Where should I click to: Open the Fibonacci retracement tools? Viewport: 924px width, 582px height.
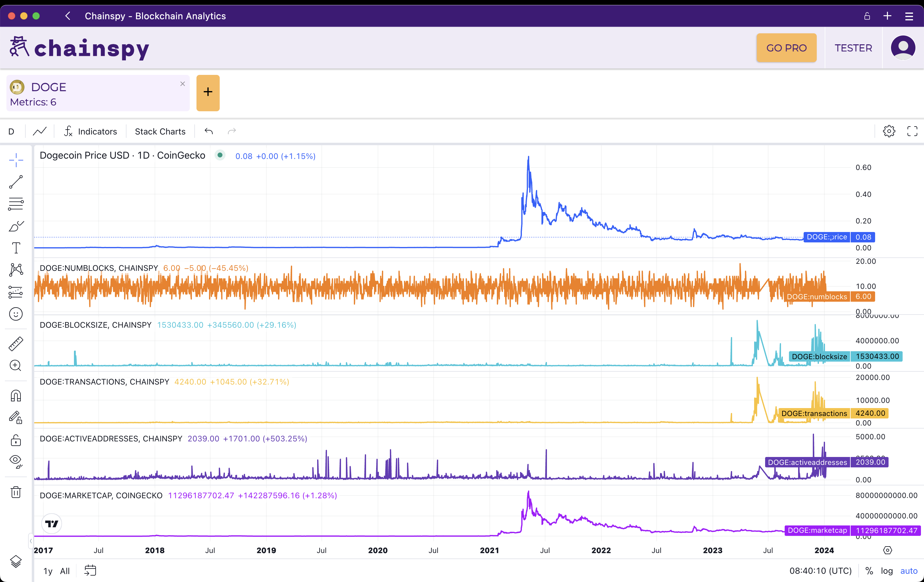point(16,204)
